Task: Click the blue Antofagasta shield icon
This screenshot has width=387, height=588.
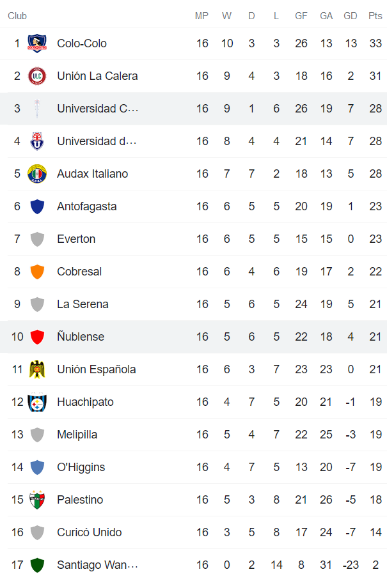Action: click(x=37, y=206)
